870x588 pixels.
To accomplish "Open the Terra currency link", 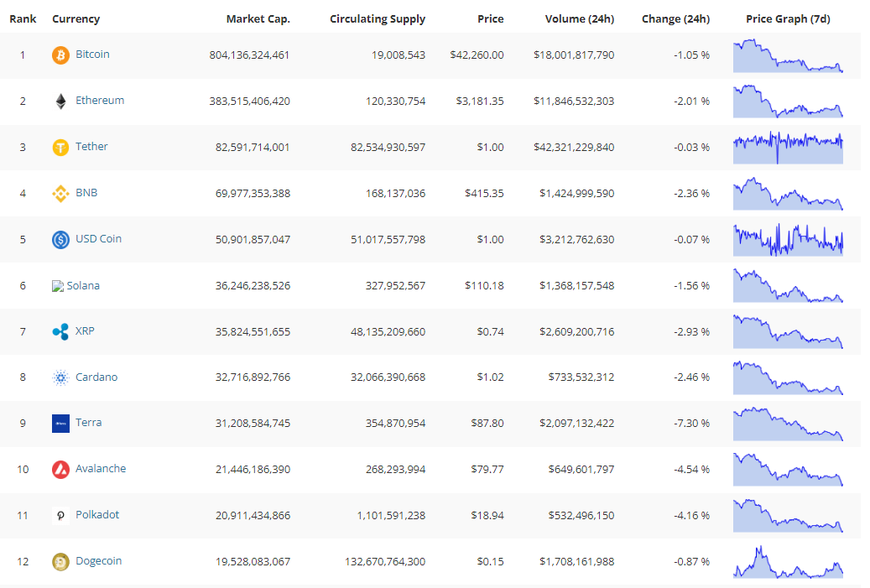I will [x=89, y=422].
